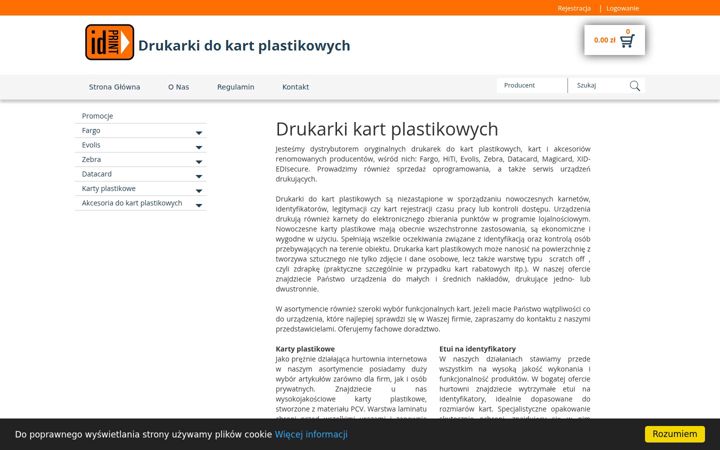Select Zebra in the sidebar
Screen dimensions: 720x450
[x=91, y=159]
